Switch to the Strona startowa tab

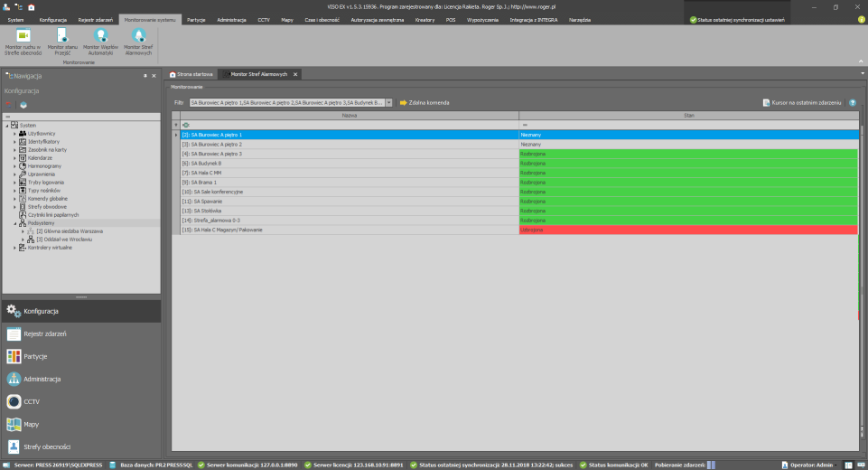pos(190,73)
